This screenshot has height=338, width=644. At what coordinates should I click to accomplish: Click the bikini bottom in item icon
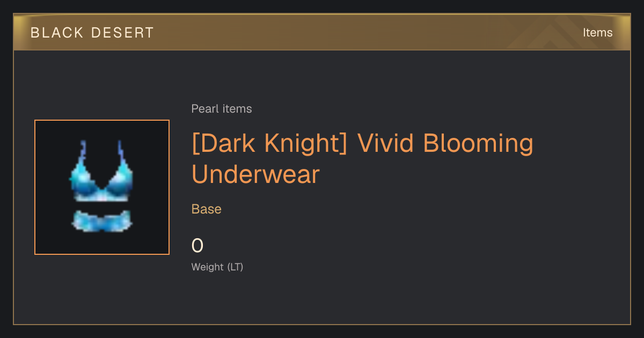click(102, 221)
